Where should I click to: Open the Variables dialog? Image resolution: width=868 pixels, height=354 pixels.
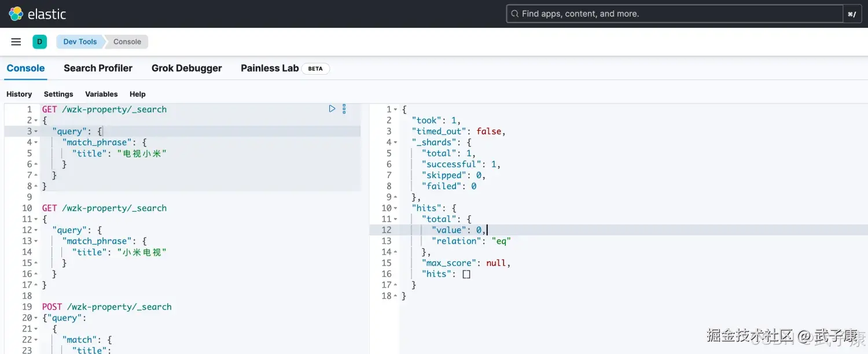[x=101, y=94]
